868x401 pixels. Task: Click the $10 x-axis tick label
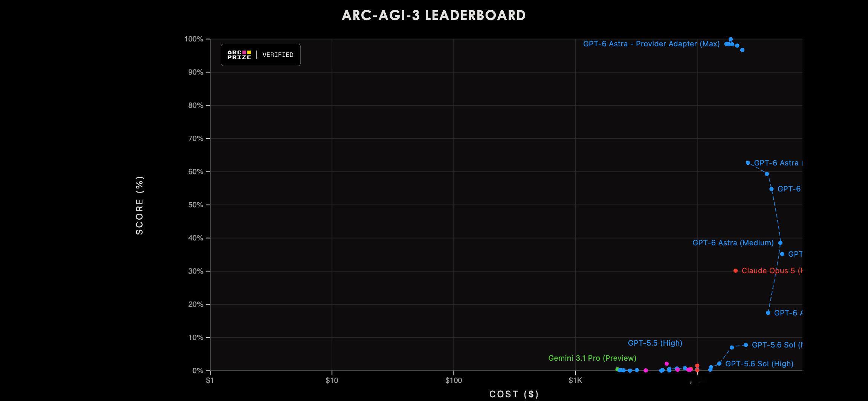(332, 381)
